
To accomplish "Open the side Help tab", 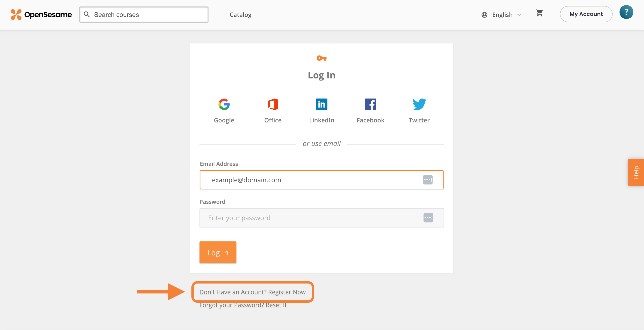I will pos(636,172).
